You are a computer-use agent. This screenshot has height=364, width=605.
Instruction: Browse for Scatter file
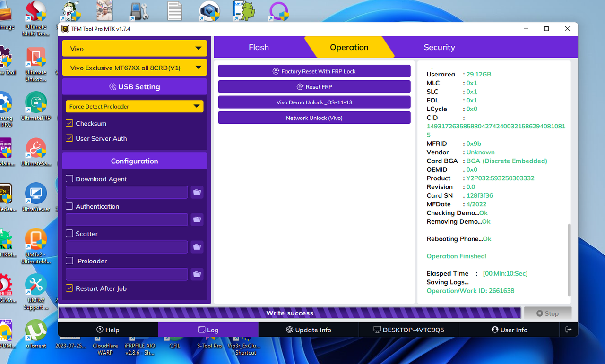[197, 247]
